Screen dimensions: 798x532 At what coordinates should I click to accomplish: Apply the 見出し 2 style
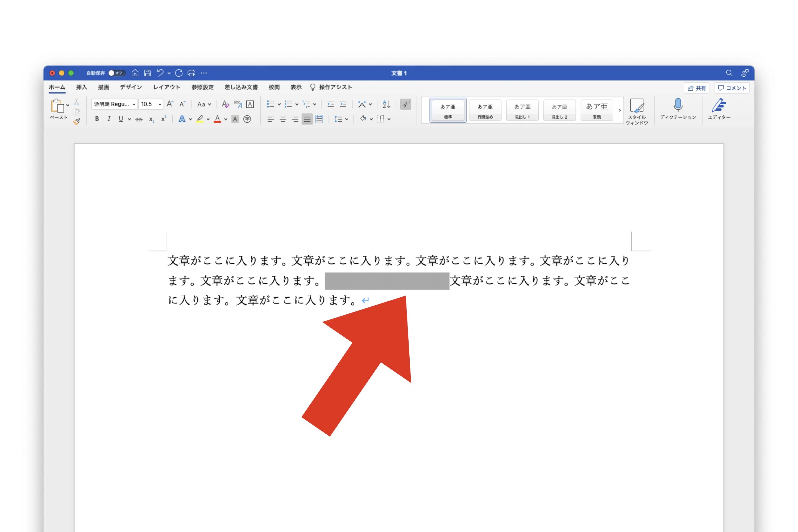tap(559, 110)
